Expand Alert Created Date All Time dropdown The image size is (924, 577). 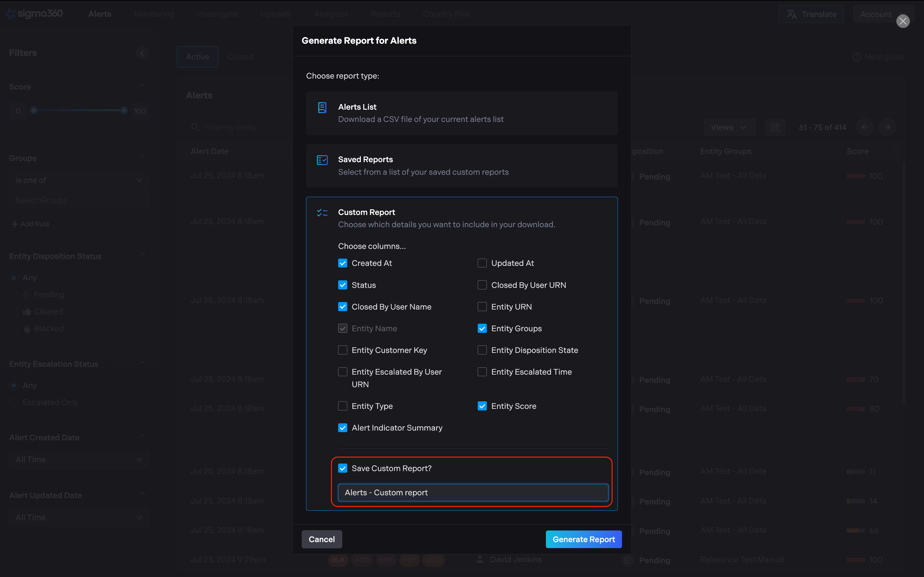click(79, 460)
